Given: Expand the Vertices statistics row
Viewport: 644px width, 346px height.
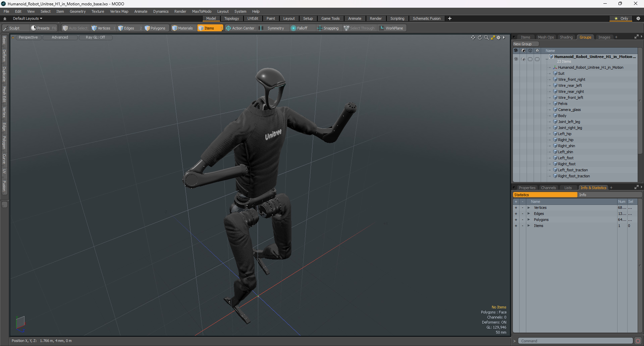Looking at the screenshot, I should 529,208.
